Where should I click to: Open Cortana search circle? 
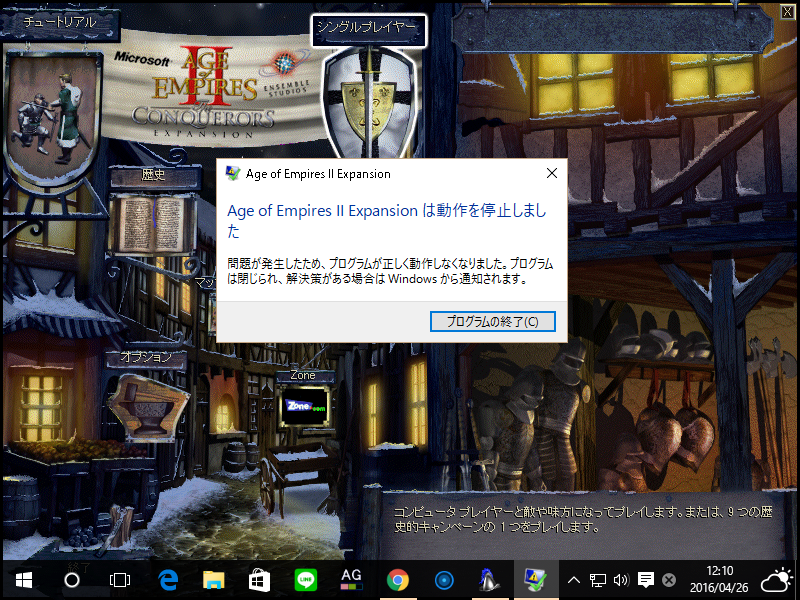point(72,579)
